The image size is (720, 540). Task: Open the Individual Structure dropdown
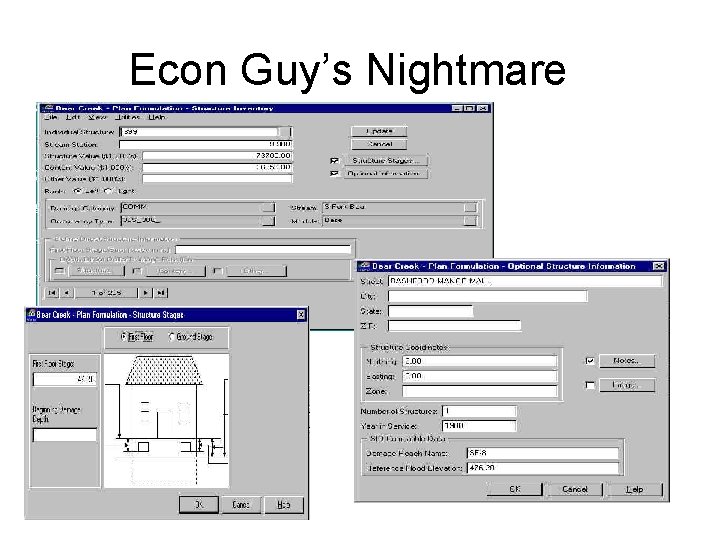tap(285, 132)
